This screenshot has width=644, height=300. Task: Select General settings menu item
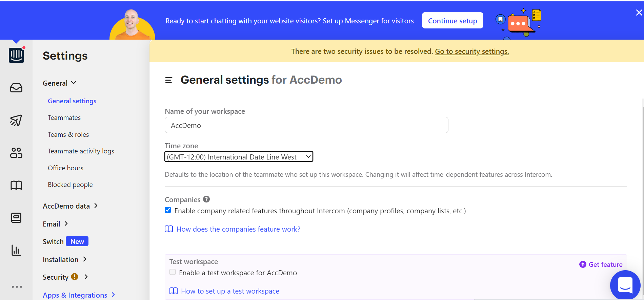(x=72, y=101)
